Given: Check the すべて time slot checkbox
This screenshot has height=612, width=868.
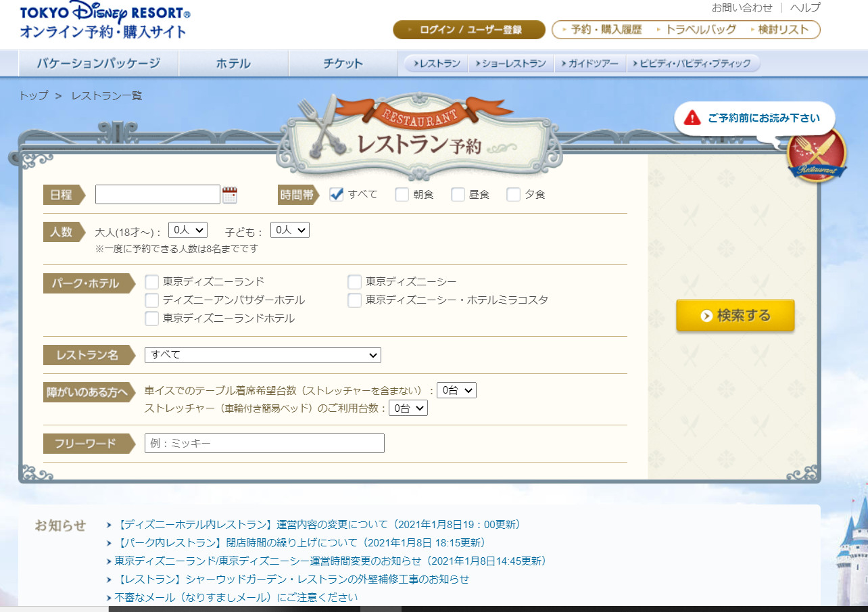Looking at the screenshot, I should pos(337,194).
